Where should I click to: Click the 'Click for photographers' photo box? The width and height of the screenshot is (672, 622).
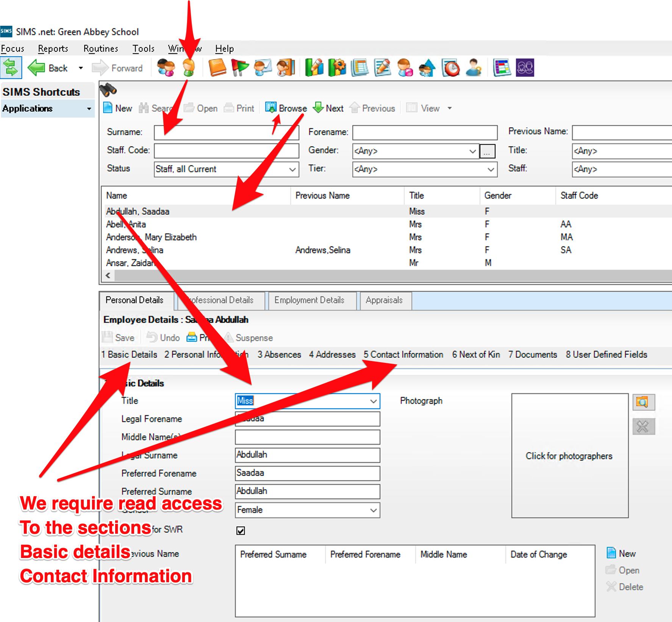click(569, 456)
